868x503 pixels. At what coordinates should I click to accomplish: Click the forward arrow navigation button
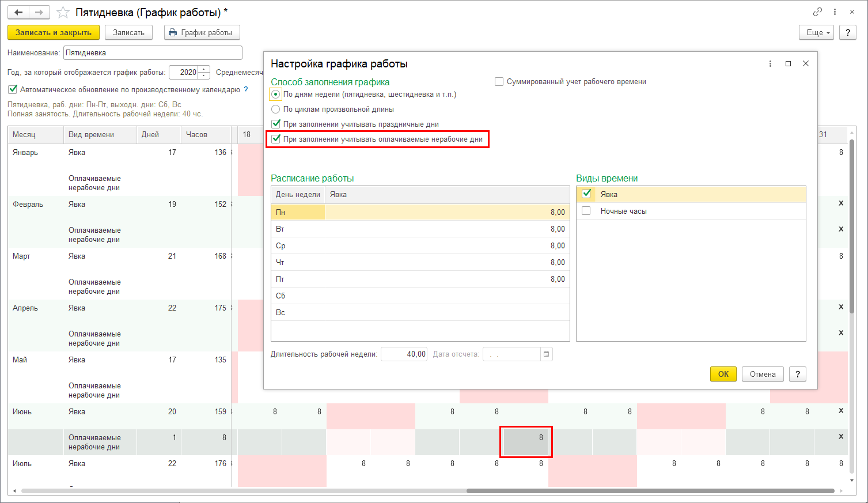point(39,12)
